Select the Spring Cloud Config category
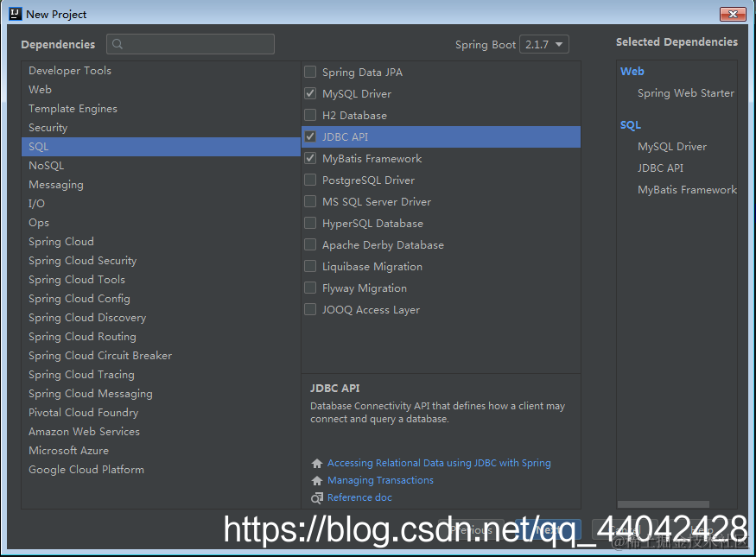This screenshot has height=557, width=756. 161,299
